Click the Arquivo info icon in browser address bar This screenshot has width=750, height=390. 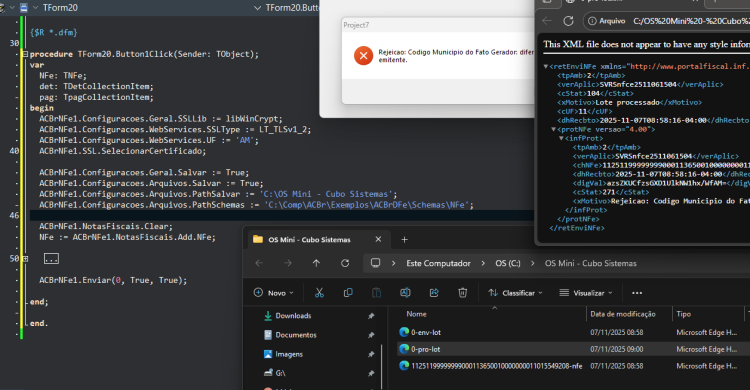click(592, 21)
